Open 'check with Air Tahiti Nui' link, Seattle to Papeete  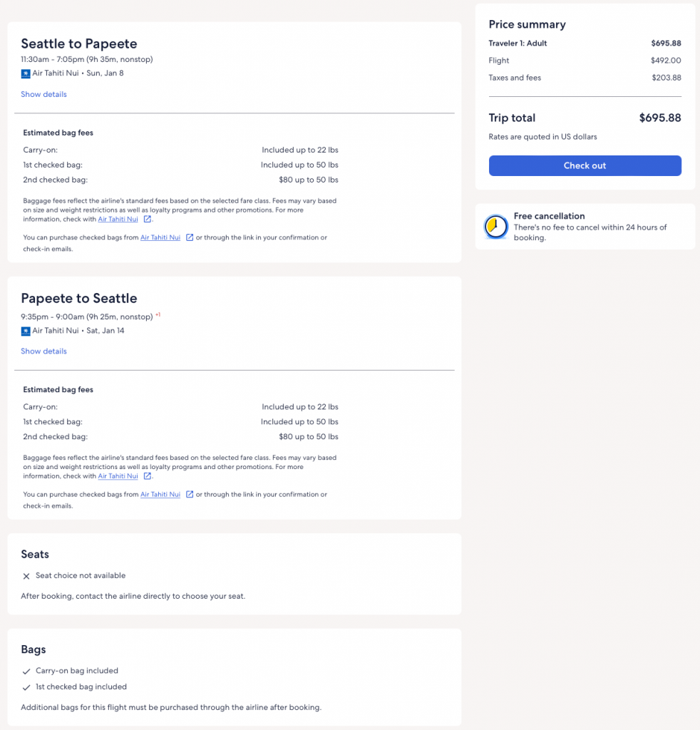point(118,220)
